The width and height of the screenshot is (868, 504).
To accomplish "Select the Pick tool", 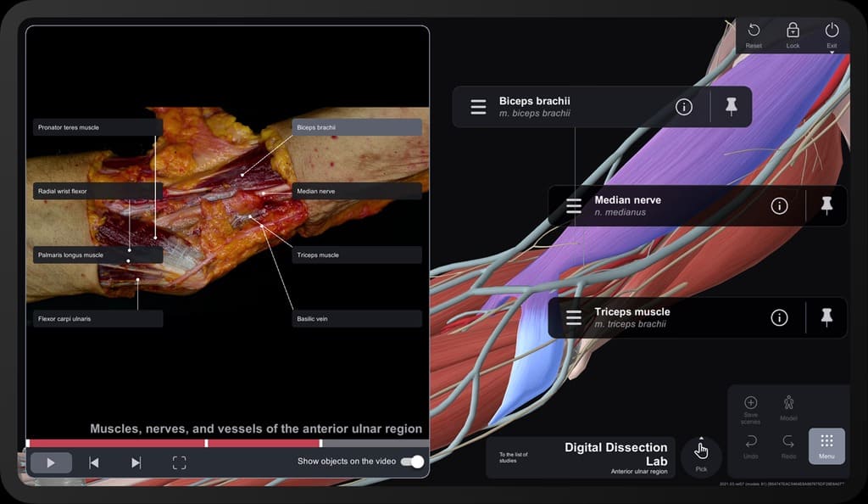I will click(x=701, y=454).
